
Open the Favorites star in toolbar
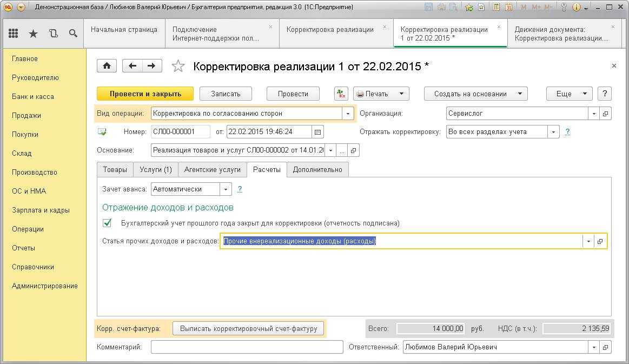pos(33,34)
